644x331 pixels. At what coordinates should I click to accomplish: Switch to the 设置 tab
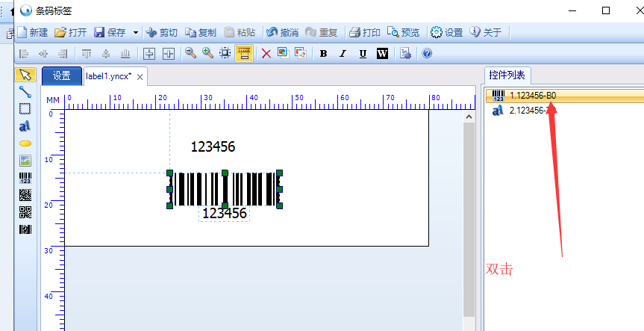click(61, 75)
